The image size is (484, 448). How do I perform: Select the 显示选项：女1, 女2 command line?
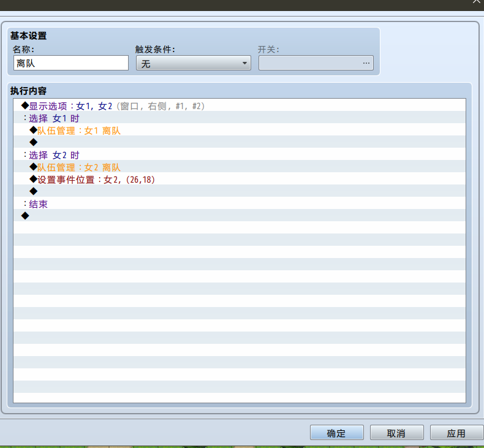click(x=240, y=105)
